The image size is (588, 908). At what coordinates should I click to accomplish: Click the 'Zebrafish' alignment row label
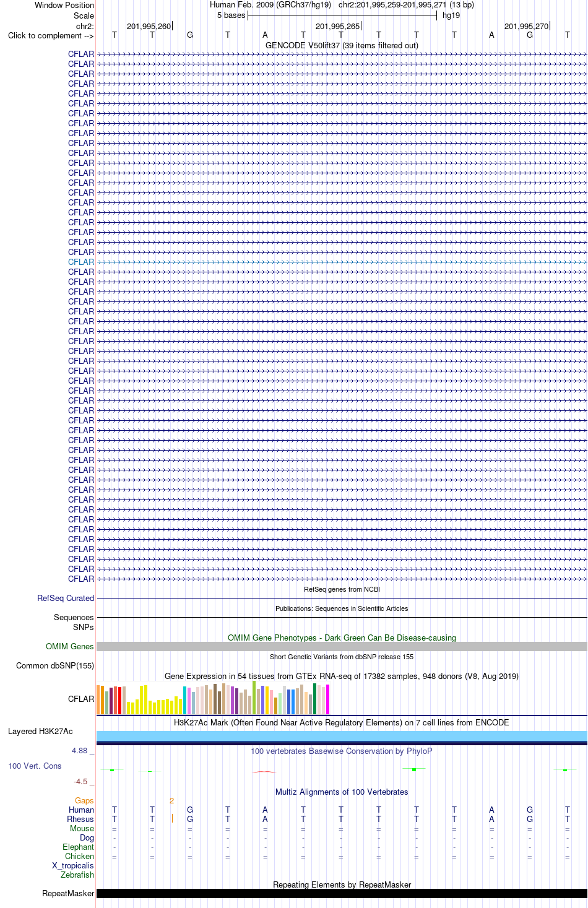pyautogui.click(x=77, y=875)
